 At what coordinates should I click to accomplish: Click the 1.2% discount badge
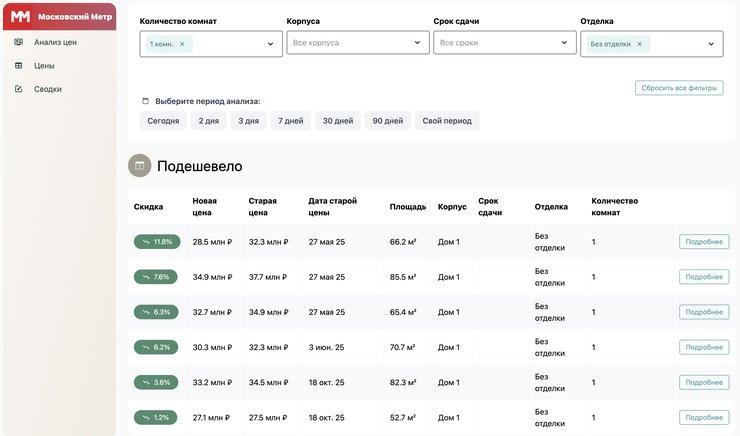(x=157, y=417)
